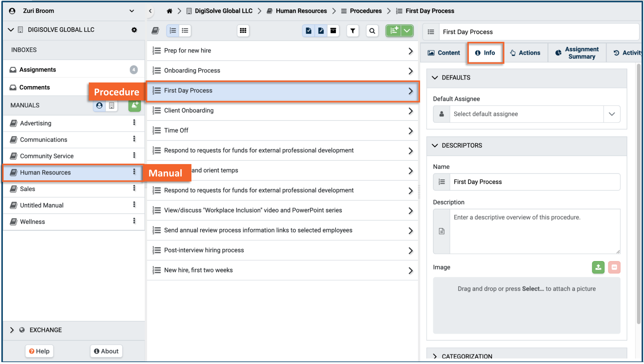This screenshot has height=364, width=644.
Task: Click the green upload image button
Action: tap(598, 267)
